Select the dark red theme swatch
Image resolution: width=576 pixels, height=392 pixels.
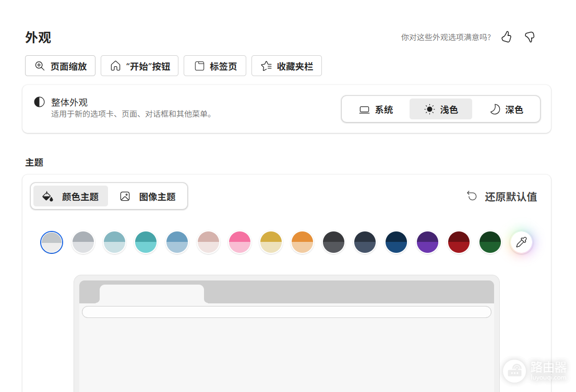[x=459, y=242]
